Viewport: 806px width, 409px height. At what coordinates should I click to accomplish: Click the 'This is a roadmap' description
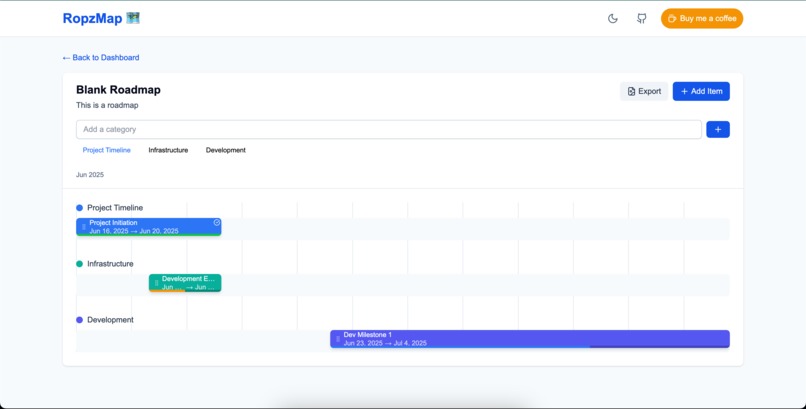click(107, 105)
